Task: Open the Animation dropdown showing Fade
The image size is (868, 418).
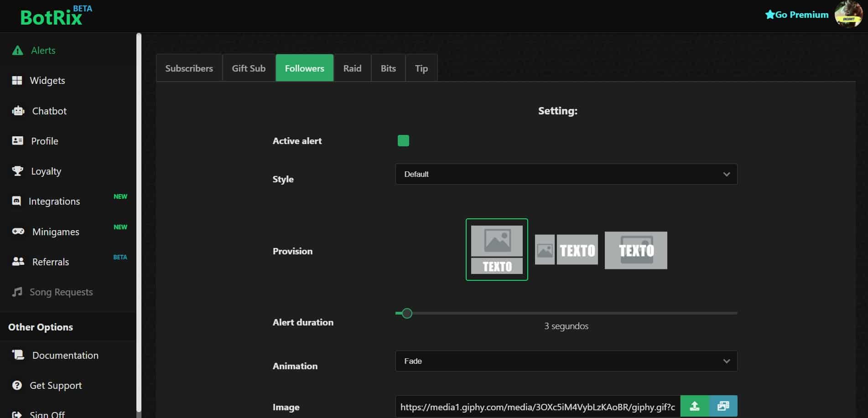Action: point(566,361)
